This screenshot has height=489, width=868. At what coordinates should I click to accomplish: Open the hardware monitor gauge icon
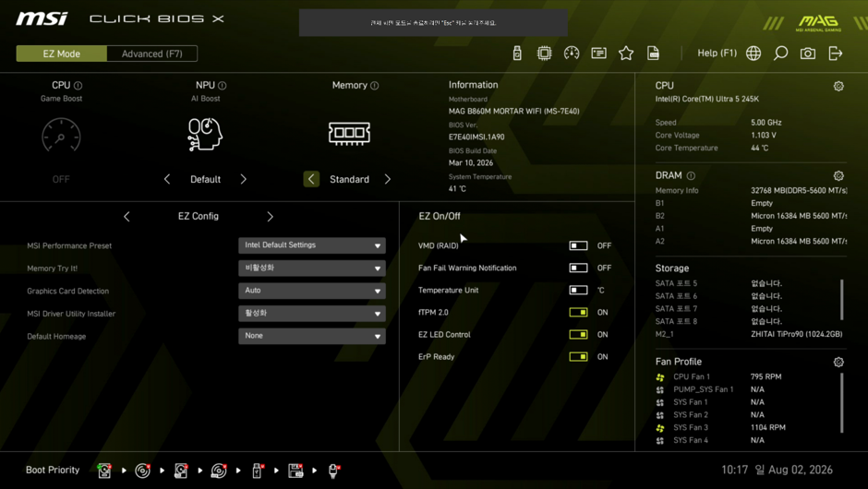point(572,54)
